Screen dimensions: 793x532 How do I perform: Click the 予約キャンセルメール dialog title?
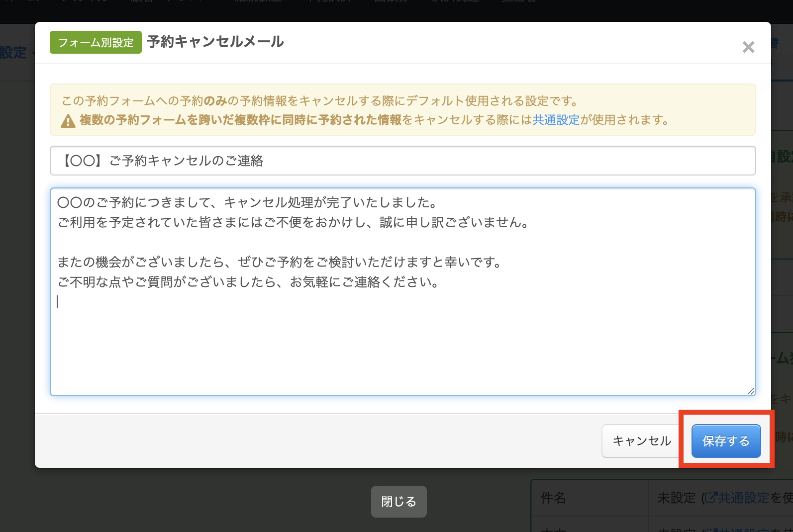click(215, 42)
